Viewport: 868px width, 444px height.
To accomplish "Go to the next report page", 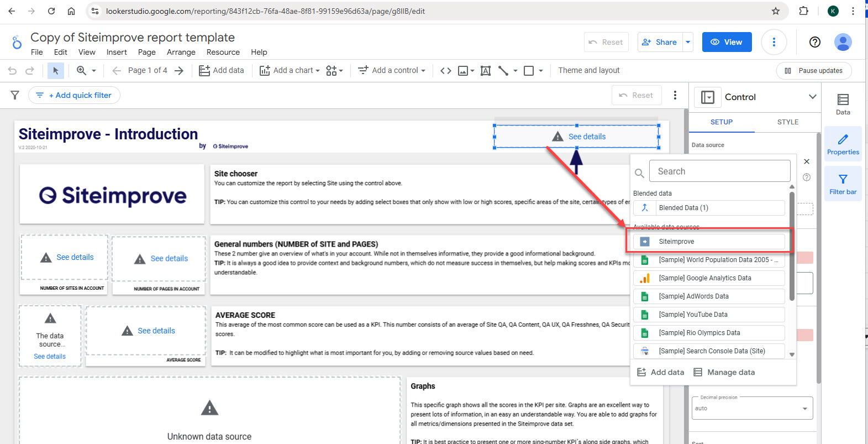I will point(178,71).
